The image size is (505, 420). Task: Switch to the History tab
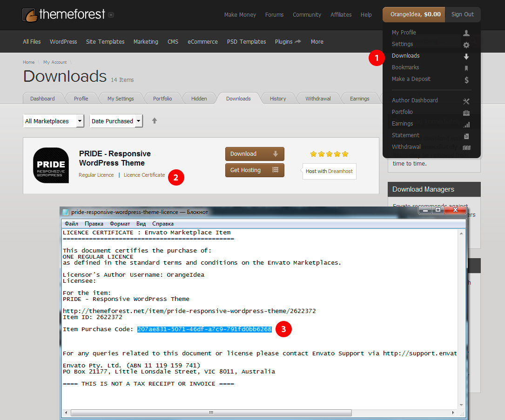point(277,99)
